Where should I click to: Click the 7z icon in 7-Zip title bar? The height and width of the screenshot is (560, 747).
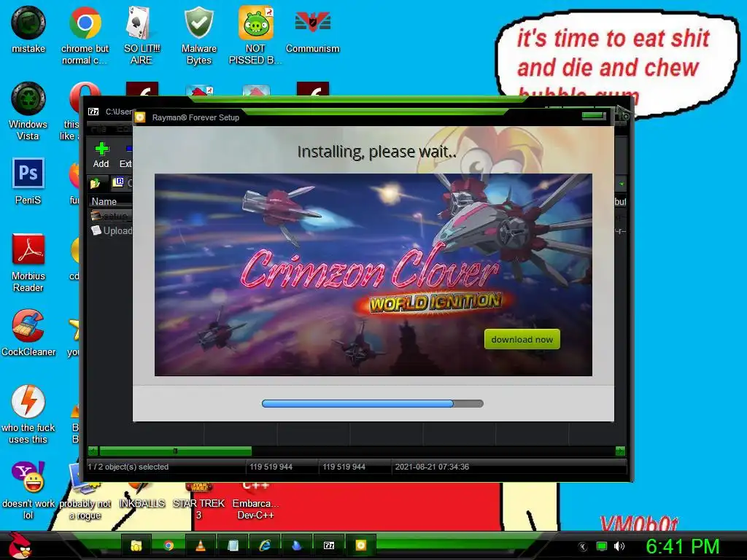[x=93, y=112]
